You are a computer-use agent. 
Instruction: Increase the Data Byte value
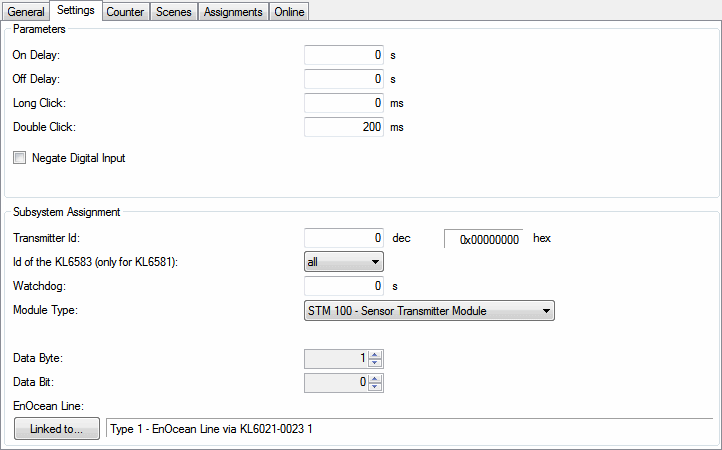375,355
